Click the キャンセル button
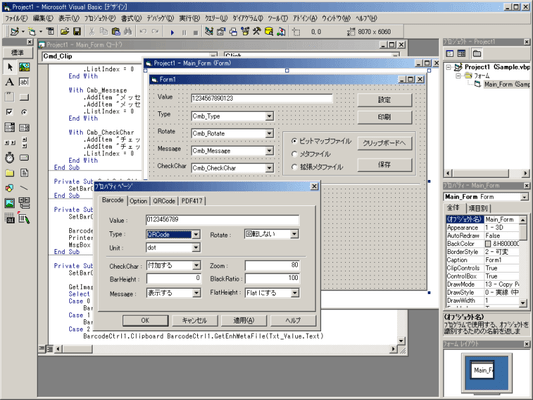533x400 pixels. pyautogui.click(x=194, y=320)
